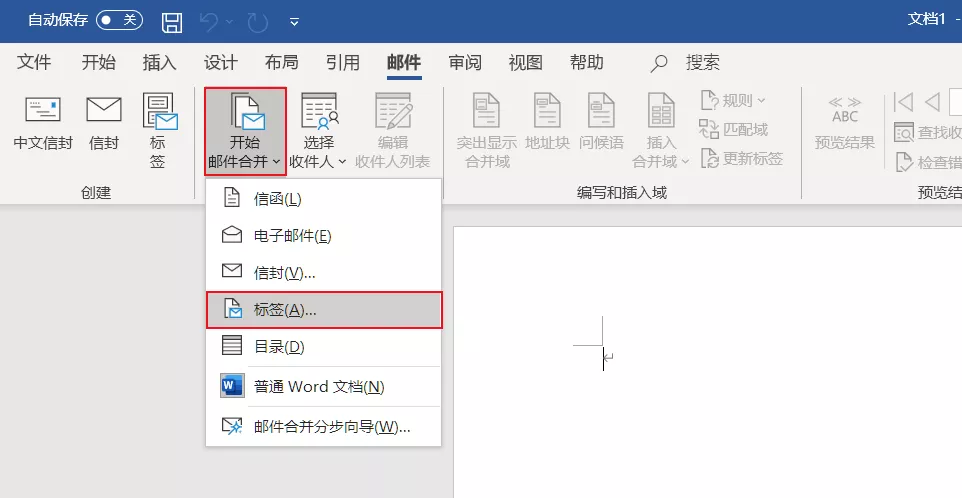The image size is (962, 498).
Task: Switch to the 插入 ribbon tab
Action: tap(160, 62)
